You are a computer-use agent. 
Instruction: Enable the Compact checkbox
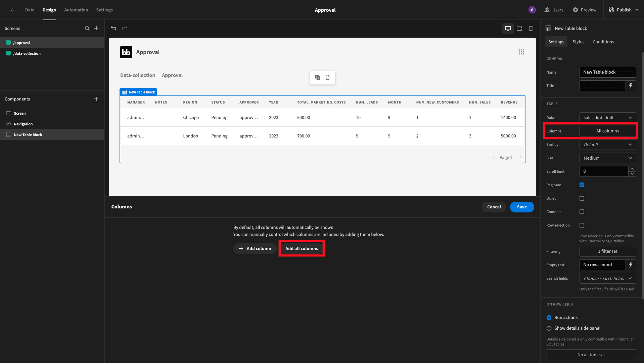click(x=582, y=212)
